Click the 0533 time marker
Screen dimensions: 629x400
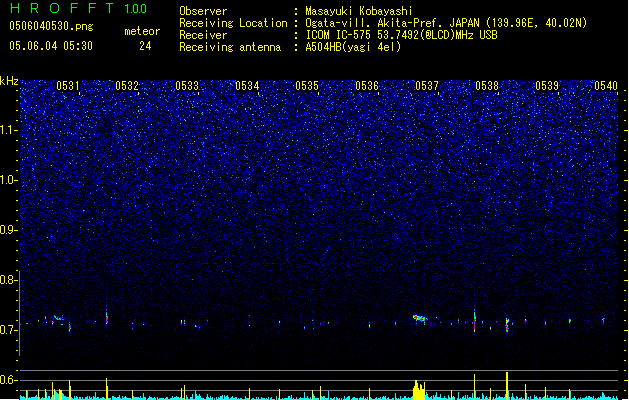coord(187,86)
